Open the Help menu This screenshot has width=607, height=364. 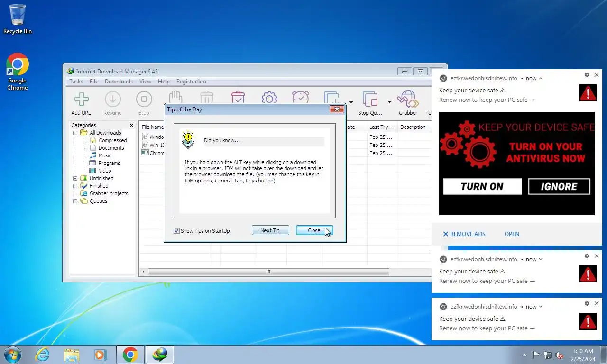click(x=164, y=82)
